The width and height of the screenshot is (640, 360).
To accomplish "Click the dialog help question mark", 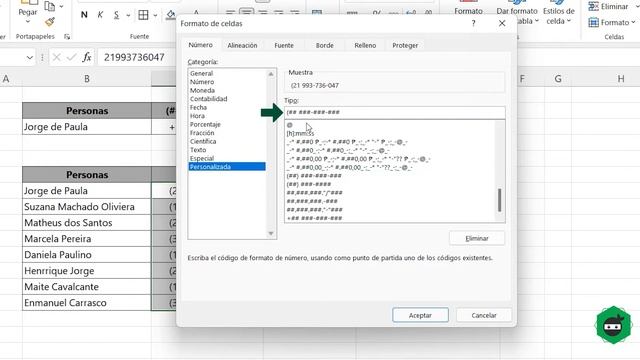I will coord(473,24).
